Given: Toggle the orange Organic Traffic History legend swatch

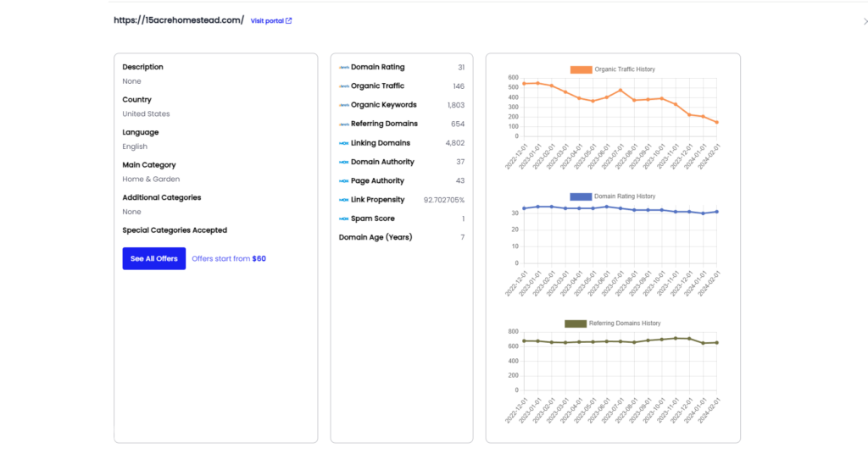Looking at the screenshot, I should [x=581, y=69].
